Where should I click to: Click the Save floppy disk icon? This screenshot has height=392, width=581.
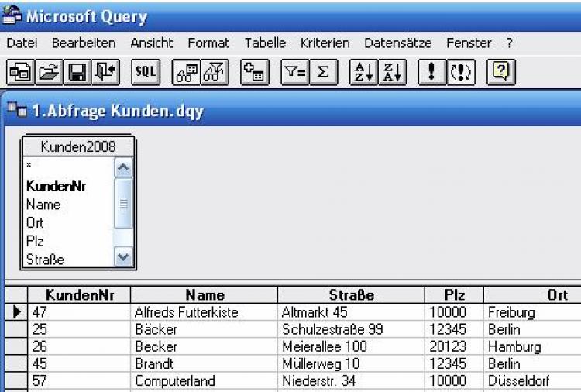pyautogui.click(x=77, y=72)
